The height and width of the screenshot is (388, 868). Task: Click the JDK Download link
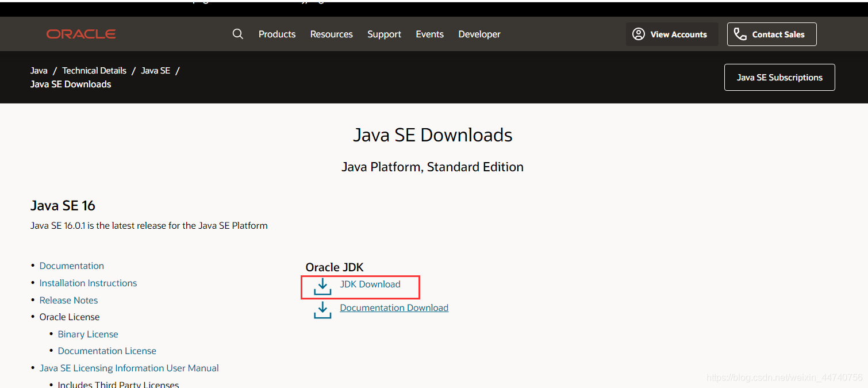click(x=370, y=284)
